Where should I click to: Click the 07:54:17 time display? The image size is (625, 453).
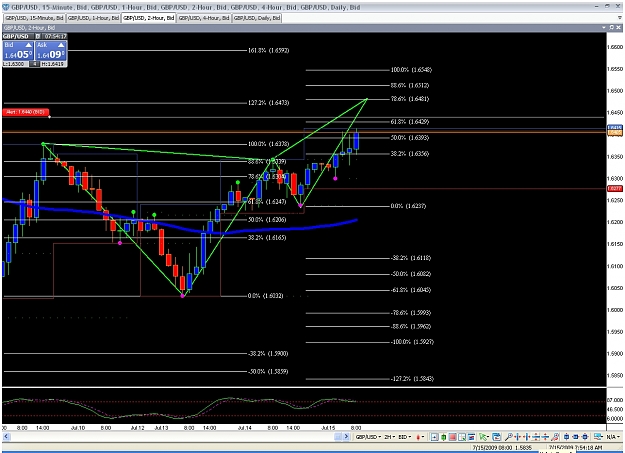[x=55, y=36]
